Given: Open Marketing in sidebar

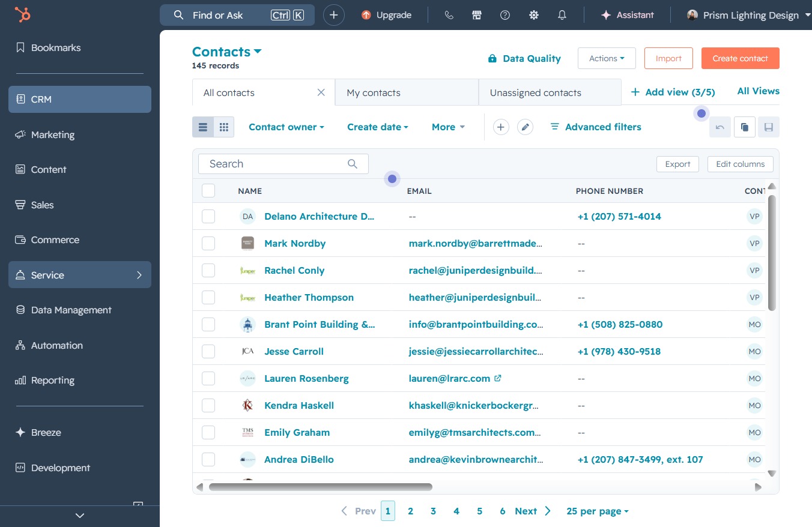Looking at the screenshot, I should coord(80,134).
